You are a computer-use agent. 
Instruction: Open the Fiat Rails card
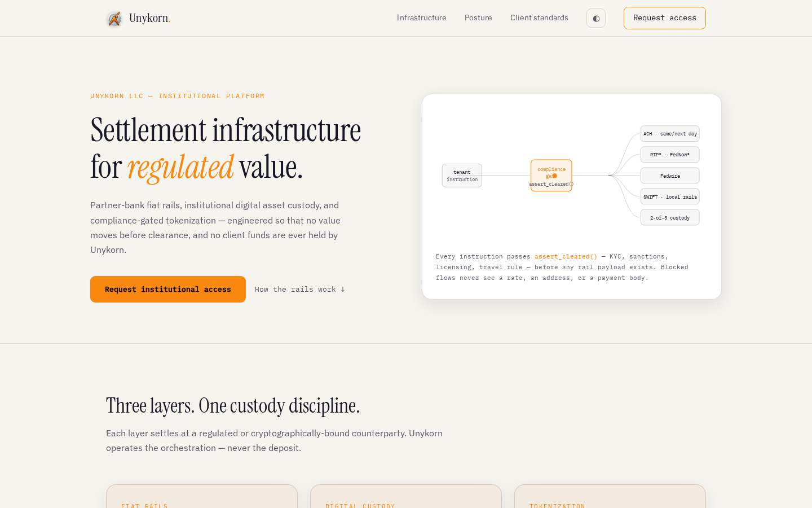202,496
